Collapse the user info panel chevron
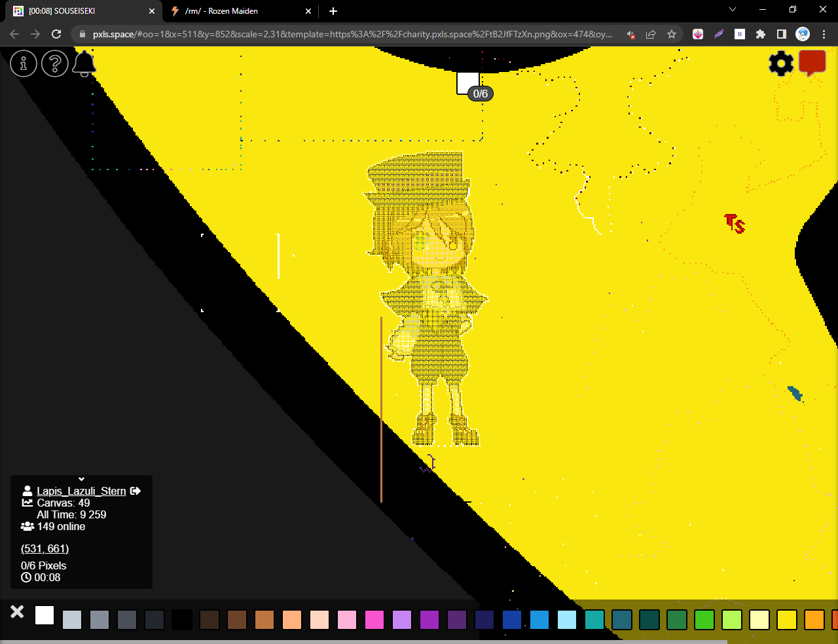The height and width of the screenshot is (644, 838). pyautogui.click(x=81, y=479)
